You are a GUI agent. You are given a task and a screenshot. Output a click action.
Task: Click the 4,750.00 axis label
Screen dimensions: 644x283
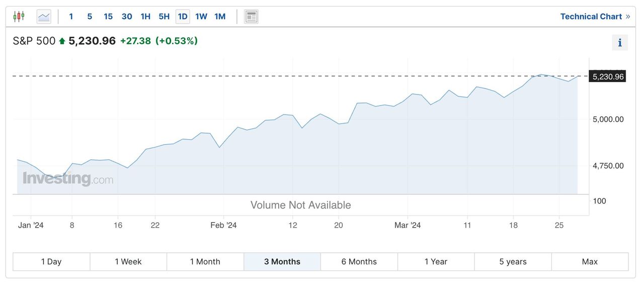[608, 166]
